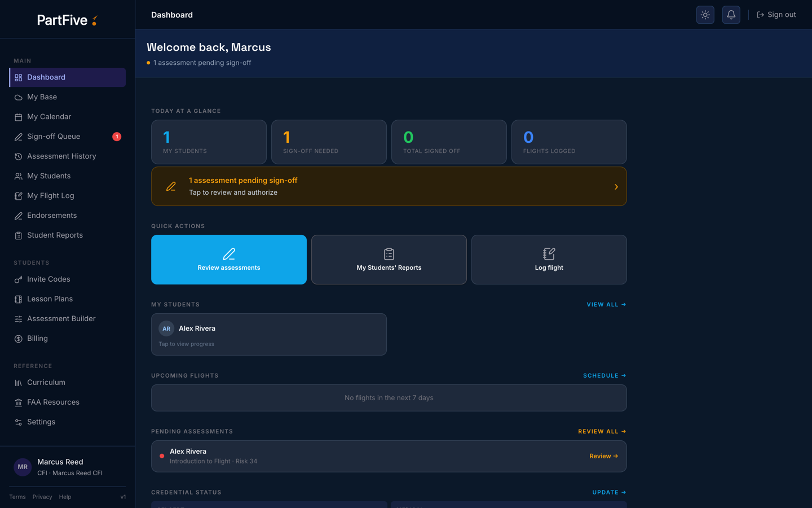The image size is (812, 508).
Task: Click the My Students' Reports quick action
Action: 389,260
